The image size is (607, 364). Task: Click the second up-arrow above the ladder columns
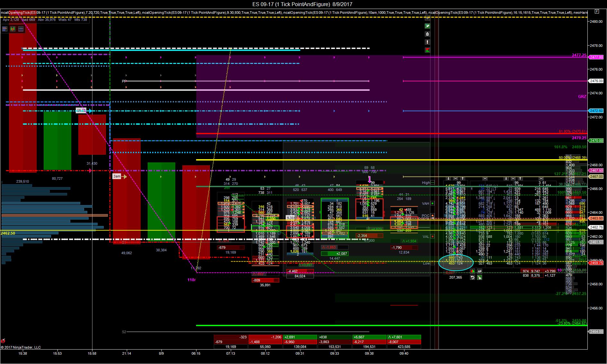click(520, 178)
